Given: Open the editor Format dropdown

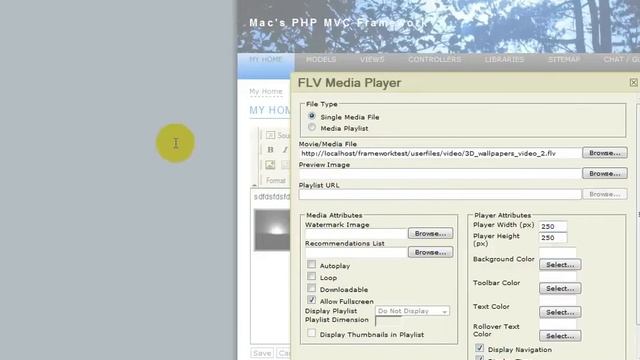Looking at the screenshot, I should (276, 180).
